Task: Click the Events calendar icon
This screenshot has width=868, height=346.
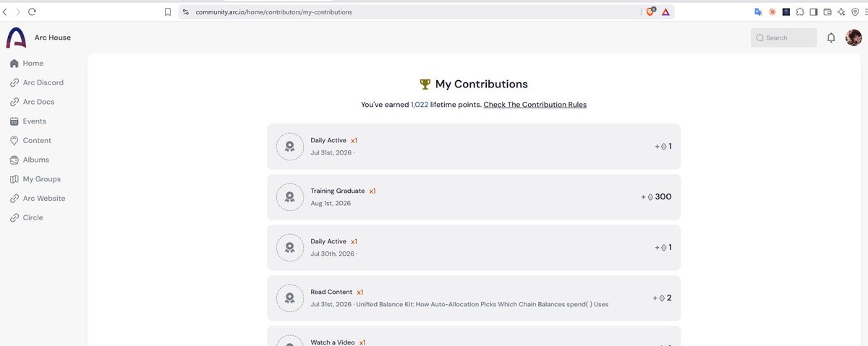Action: (14, 121)
